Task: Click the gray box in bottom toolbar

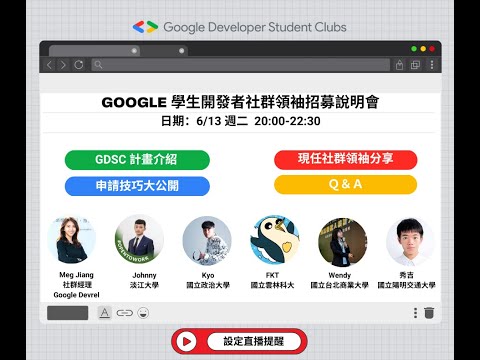Action: tap(68, 313)
